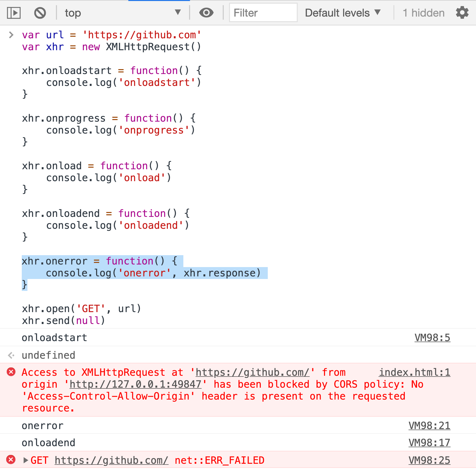This screenshot has width=476, height=471.
Task: Click the 'xhr.onloadstart = function() {' line
Action: 112,70
